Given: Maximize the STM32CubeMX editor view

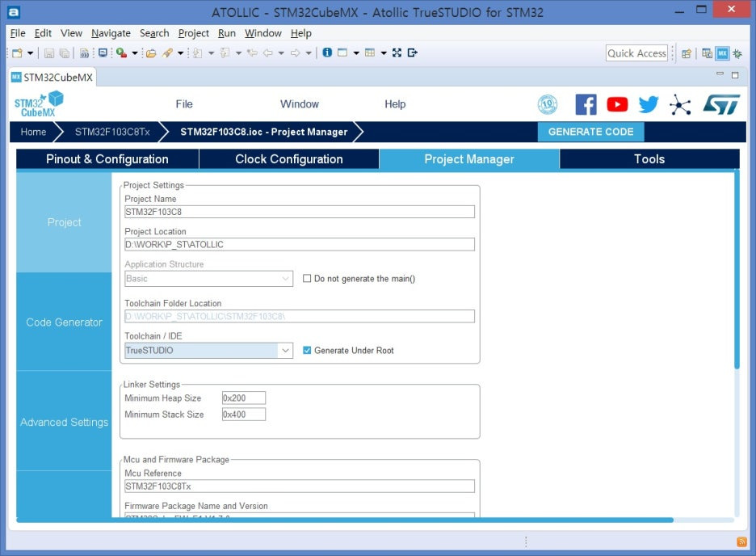Looking at the screenshot, I should 735,74.
